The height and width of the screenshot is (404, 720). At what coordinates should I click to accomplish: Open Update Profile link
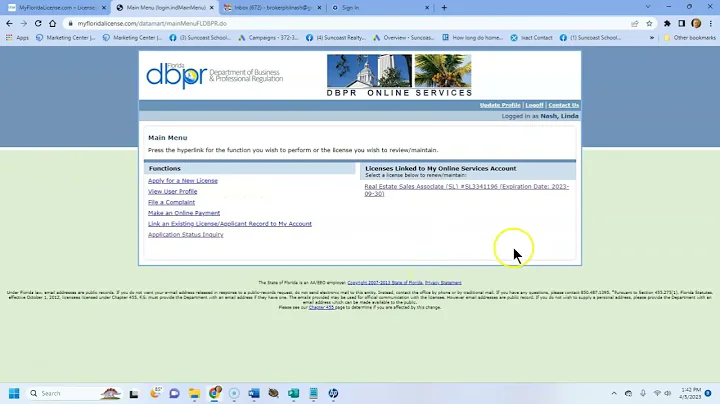click(500, 105)
